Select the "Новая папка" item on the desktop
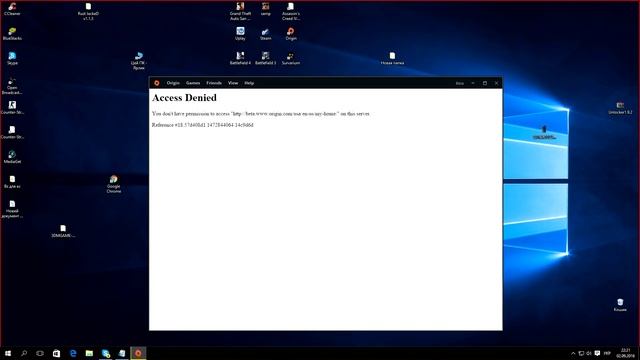The image size is (640, 360). coord(392,58)
